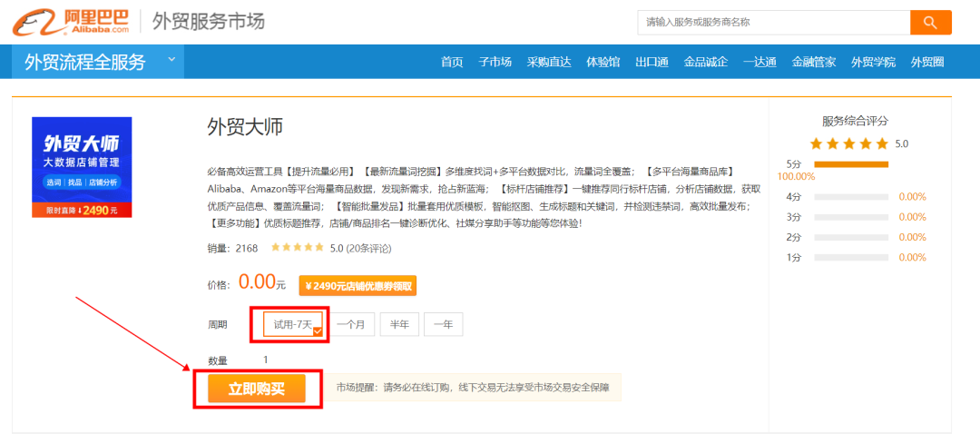980x434 pixels.
Task: Click the 立即购买 buy button
Action: [257, 389]
